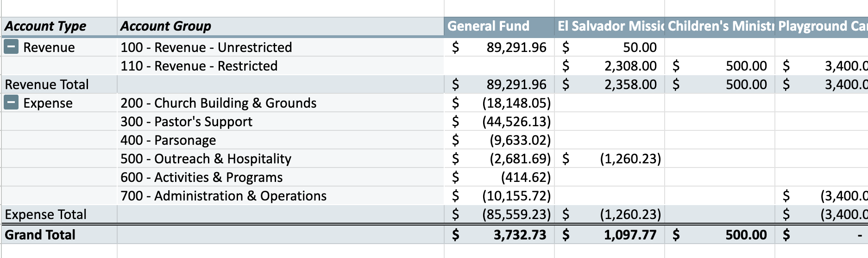Select the '700 - Administration & Operations' cell
Image resolution: width=868 pixels, height=258 pixels.
223,196
